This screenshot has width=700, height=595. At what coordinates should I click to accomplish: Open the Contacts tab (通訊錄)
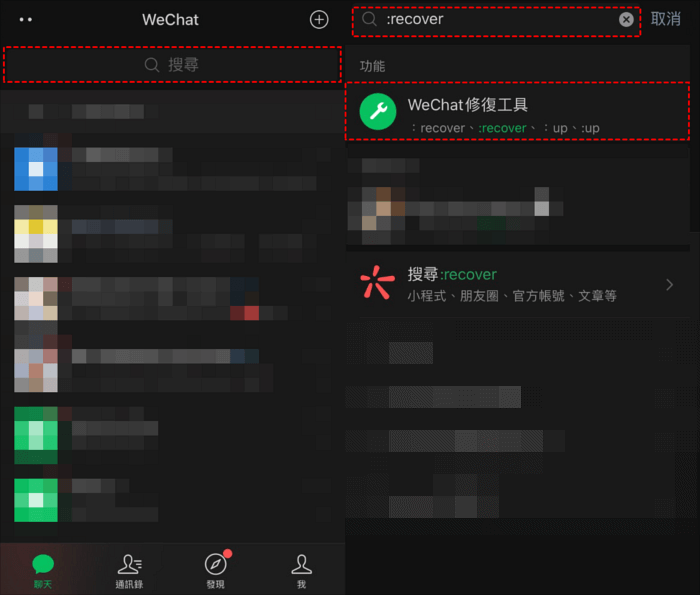pos(129,571)
